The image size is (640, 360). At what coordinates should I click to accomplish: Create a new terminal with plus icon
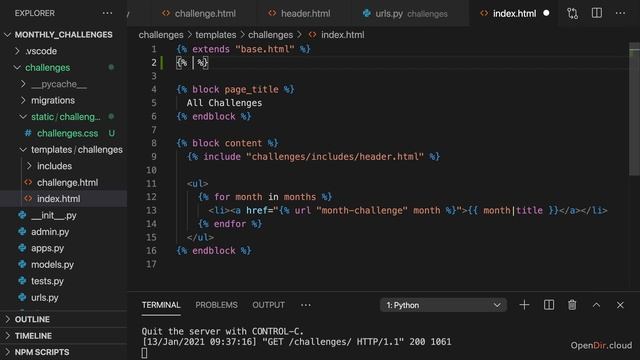coord(524,305)
